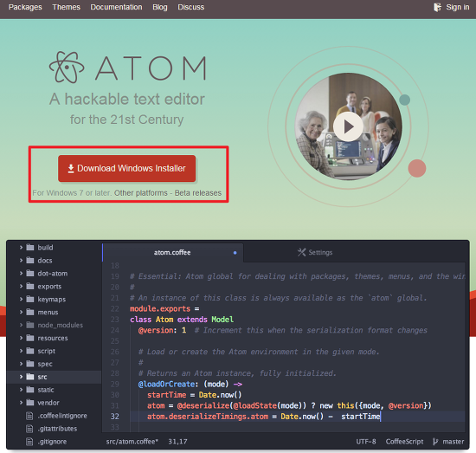Click the node_modules folder name
This screenshot has width=476, height=453.
pyautogui.click(x=60, y=325)
